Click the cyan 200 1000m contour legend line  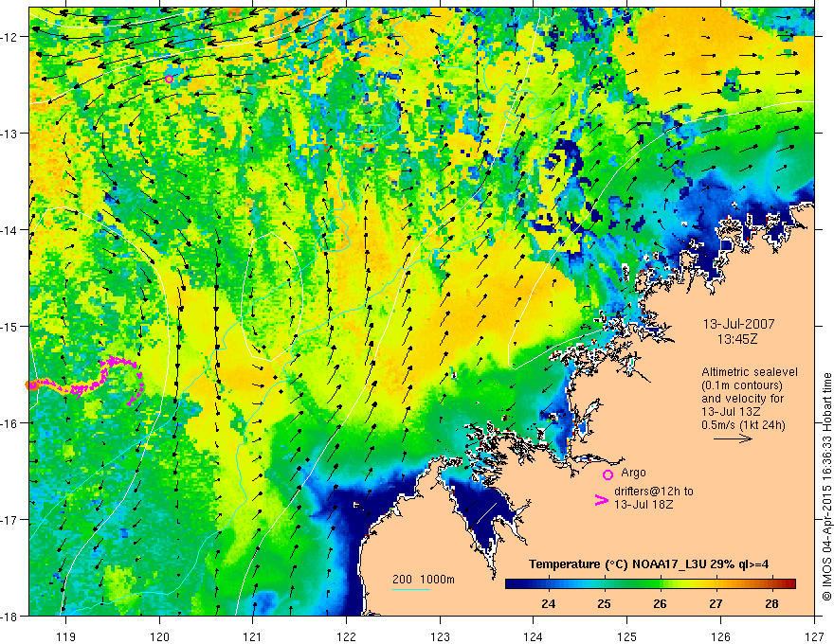(411, 589)
